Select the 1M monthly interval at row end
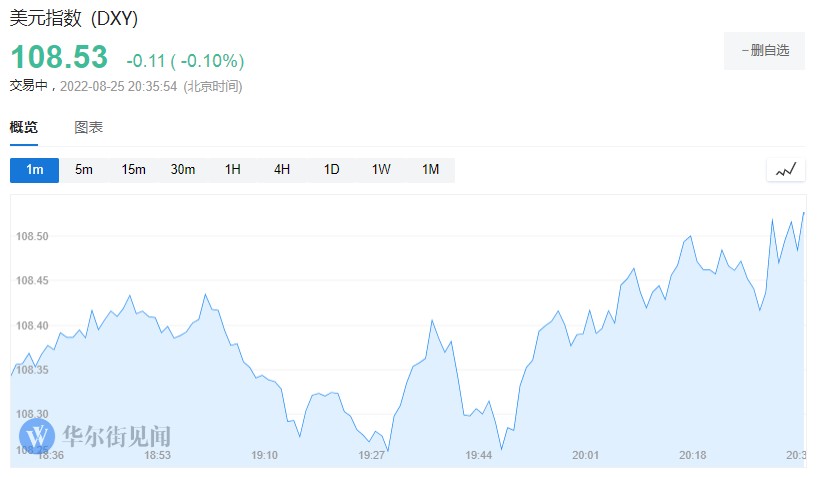The width and height of the screenshot is (825, 477). pos(430,170)
